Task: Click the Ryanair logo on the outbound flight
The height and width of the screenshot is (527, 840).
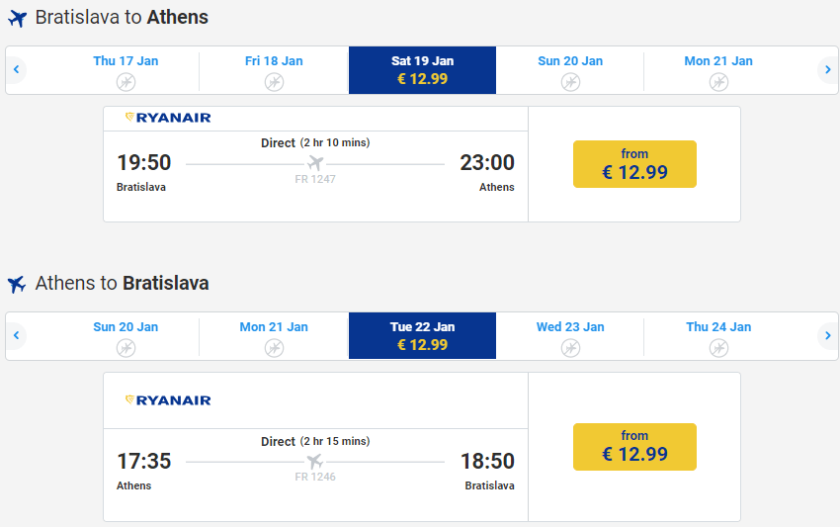Action: tap(168, 118)
